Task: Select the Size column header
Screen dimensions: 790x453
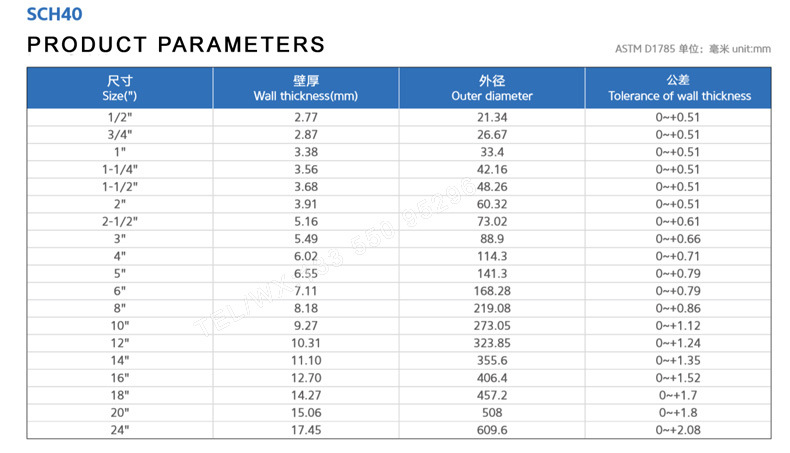Action: click(120, 88)
